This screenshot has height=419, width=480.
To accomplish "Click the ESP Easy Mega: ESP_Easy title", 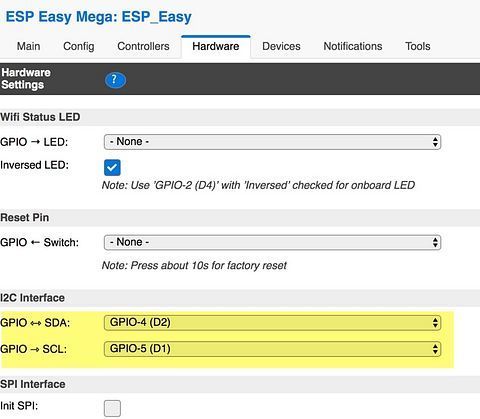I will pos(99,17).
